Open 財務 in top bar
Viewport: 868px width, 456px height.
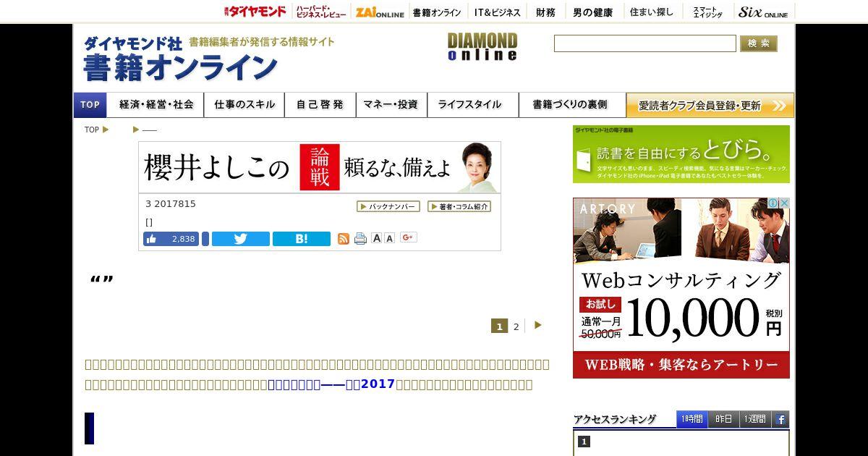[x=545, y=12]
